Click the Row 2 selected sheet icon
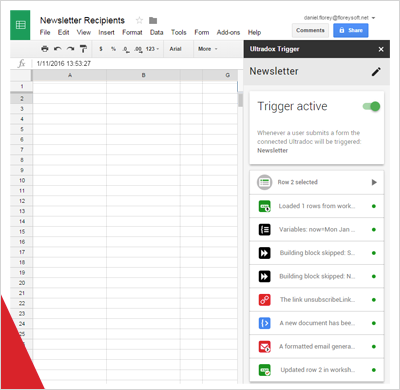400x390 pixels. 264,182
